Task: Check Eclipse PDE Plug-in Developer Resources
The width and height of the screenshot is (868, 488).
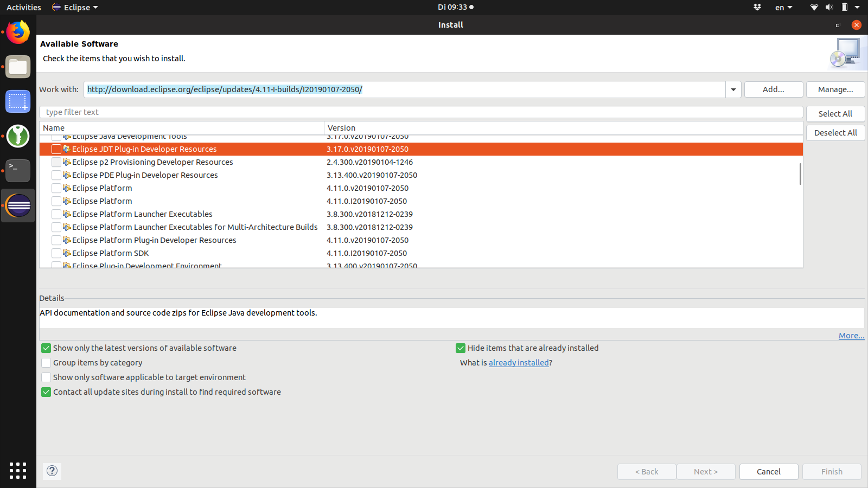Action: 56,175
